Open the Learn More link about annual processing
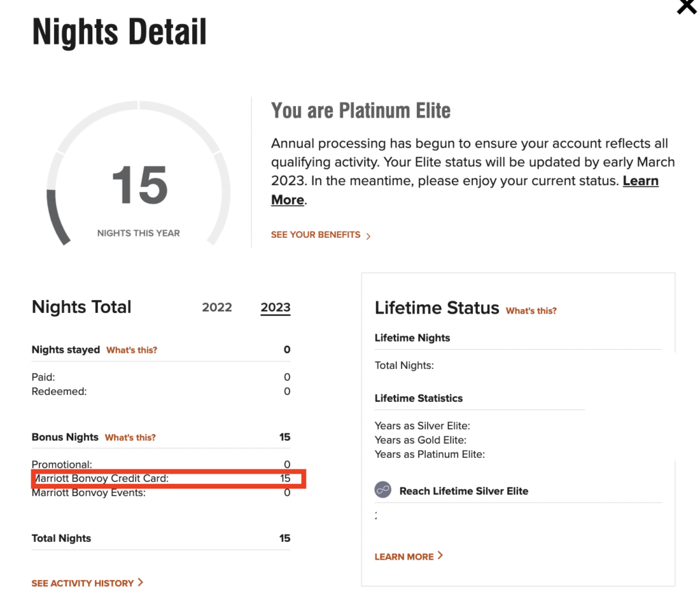This screenshot has height=613, width=700. tap(641, 180)
